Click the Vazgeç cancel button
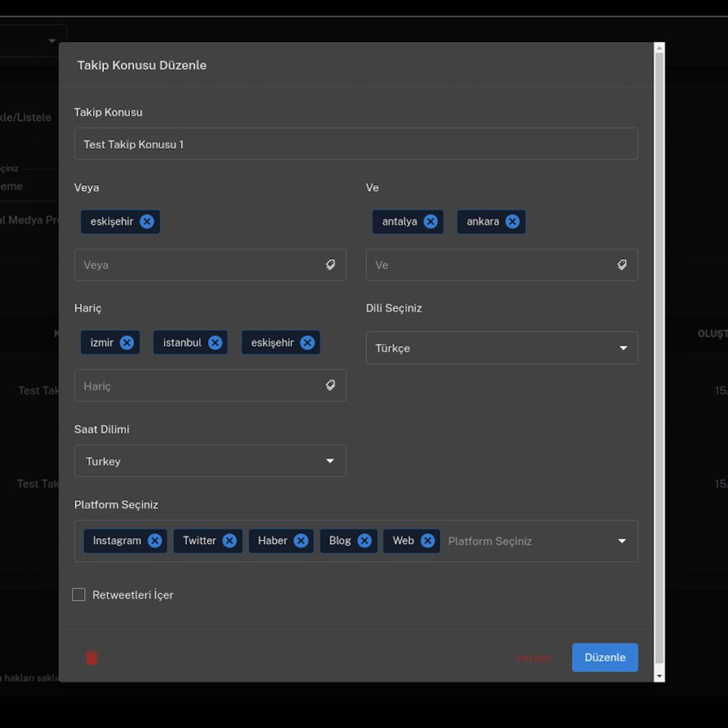 pos(533,658)
